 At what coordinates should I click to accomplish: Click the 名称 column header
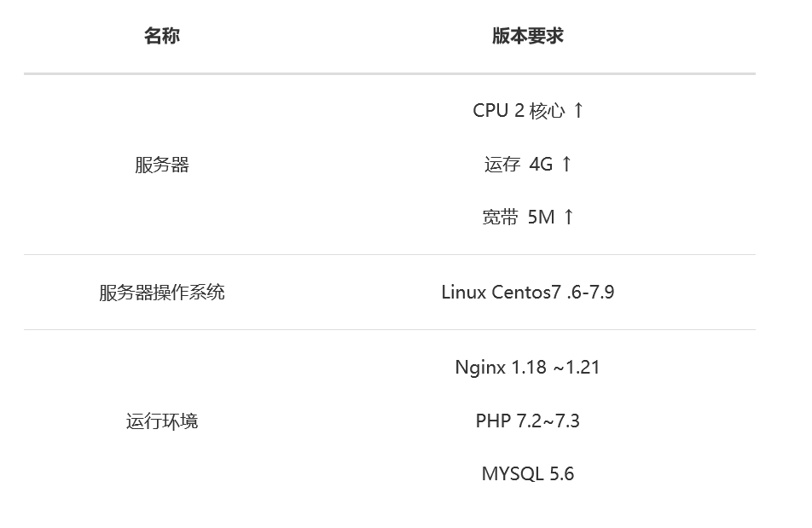[161, 36]
